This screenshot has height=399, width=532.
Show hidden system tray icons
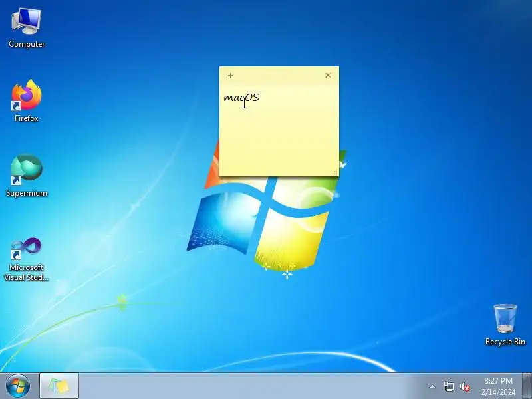tap(433, 386)
